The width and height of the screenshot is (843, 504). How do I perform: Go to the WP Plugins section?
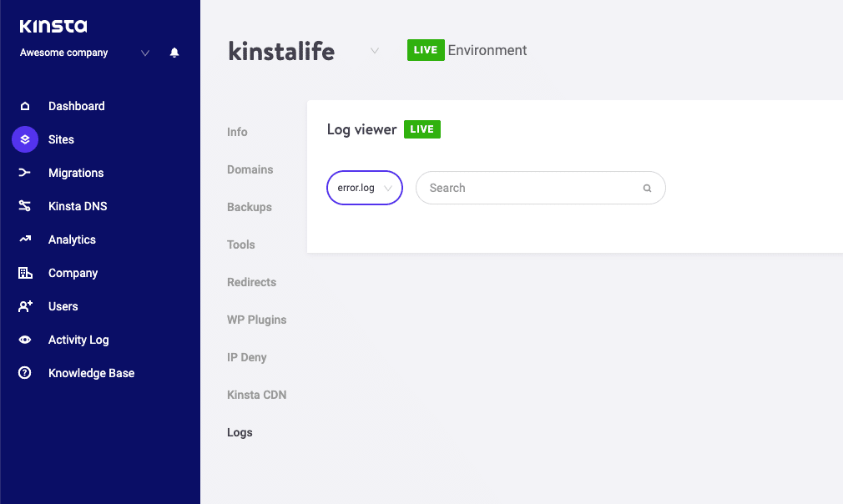tap(256, 320)
